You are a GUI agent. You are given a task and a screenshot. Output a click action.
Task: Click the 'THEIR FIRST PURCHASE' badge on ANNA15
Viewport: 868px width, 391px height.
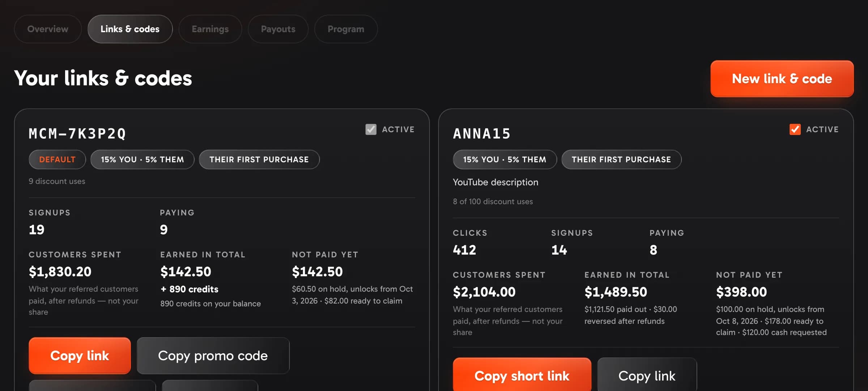pyautogui.click(x=621, y=159)
